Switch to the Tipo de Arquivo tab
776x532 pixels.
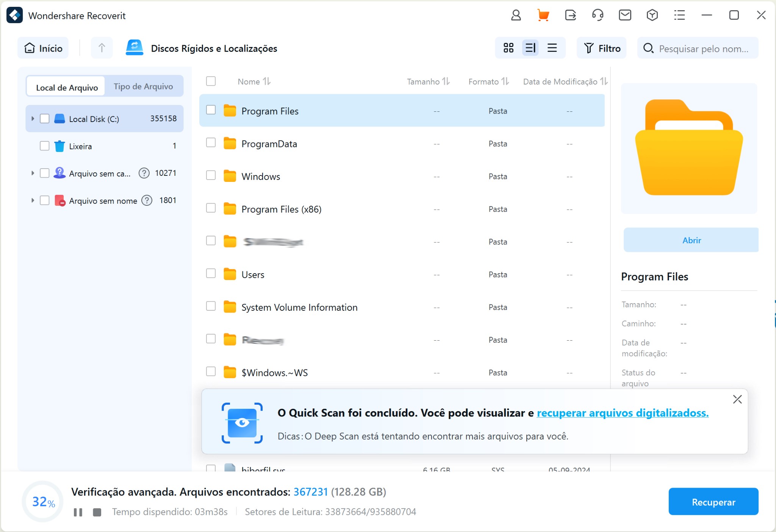click(x=143, y=86)
